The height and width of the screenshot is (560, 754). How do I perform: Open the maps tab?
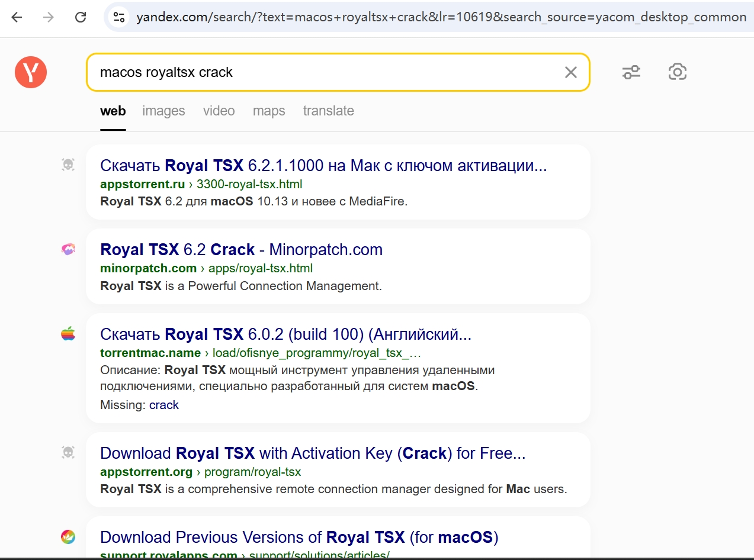[x=269, y=111]
